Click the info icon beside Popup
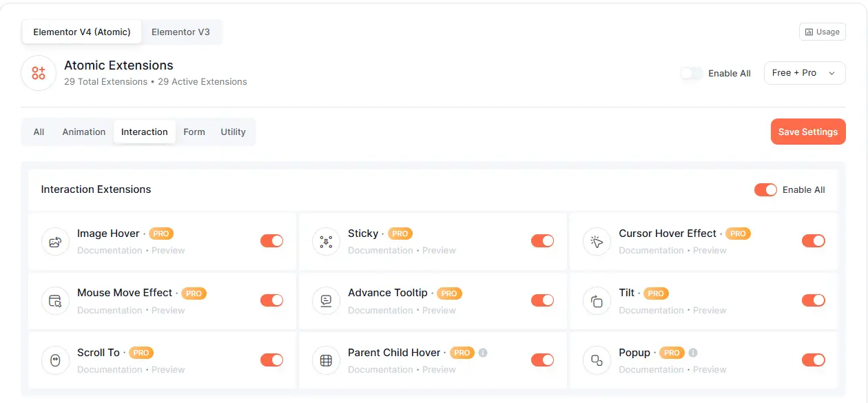 pos(693,353)
